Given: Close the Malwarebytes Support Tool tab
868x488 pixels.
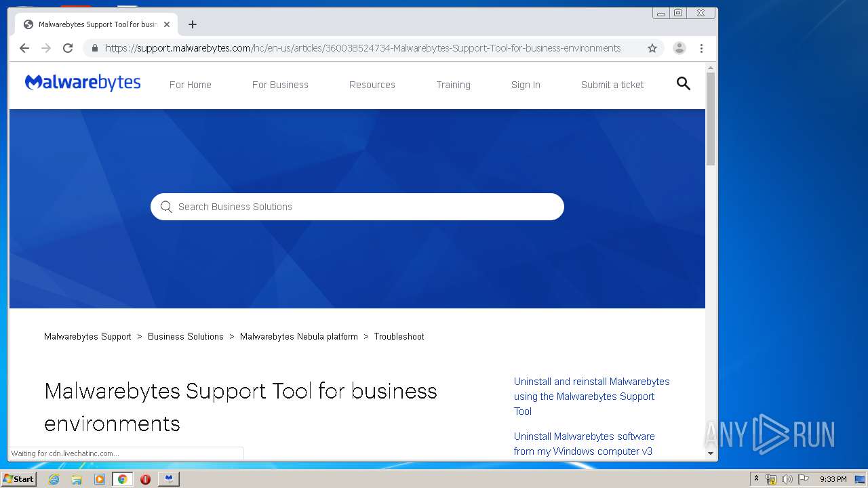Looking at the screenshot, I should (167, 24).
